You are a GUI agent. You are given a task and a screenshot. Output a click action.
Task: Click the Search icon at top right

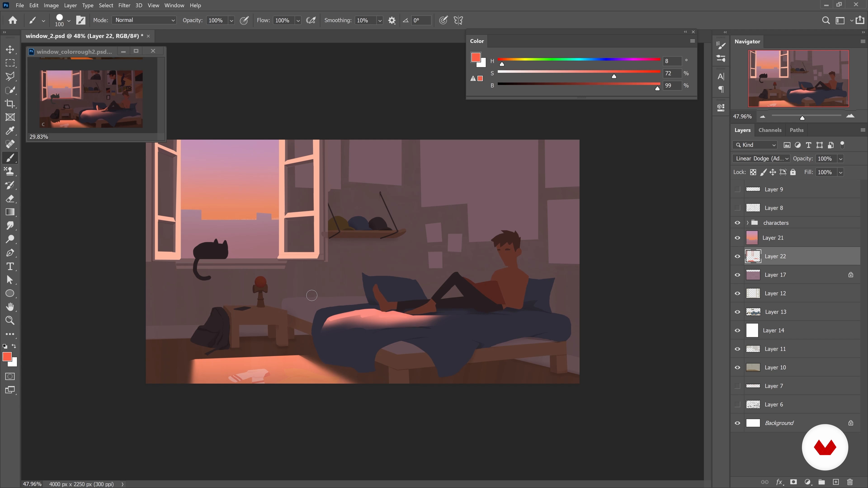(x=826, y=20)
